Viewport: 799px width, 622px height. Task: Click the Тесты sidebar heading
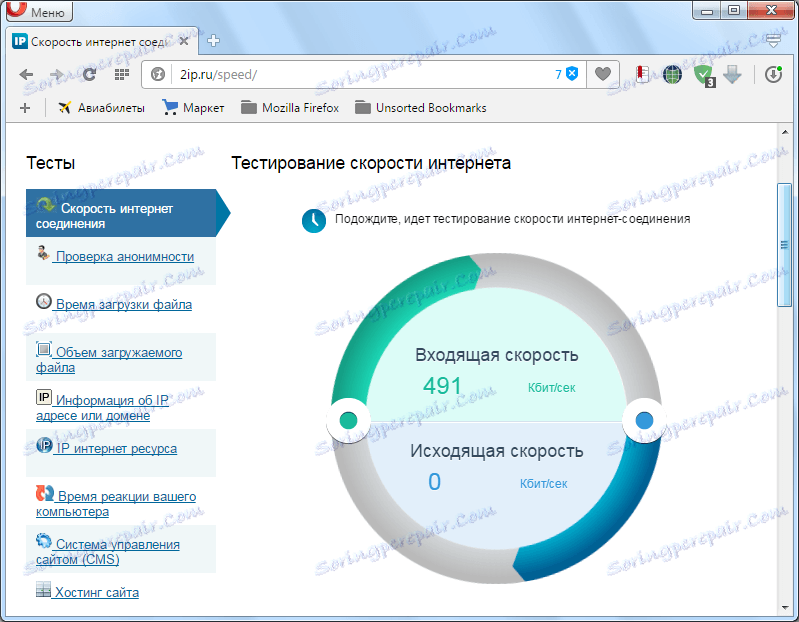tap(50, 163)
